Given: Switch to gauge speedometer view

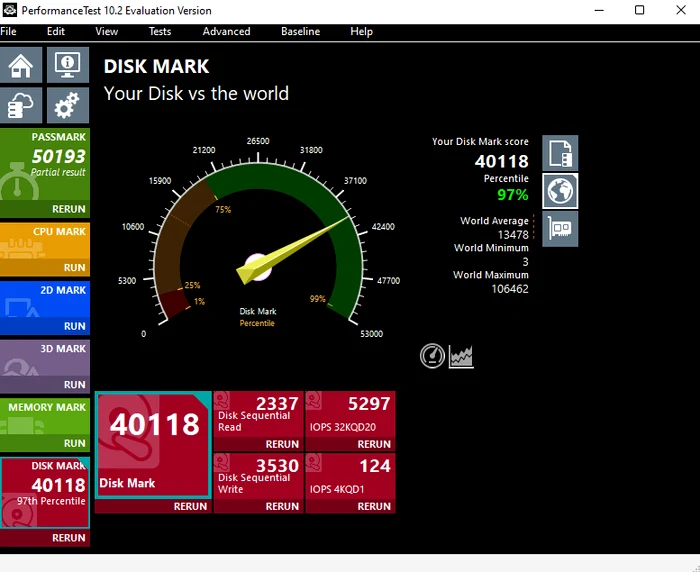Looking at the screenshot, I should [432, 356].
